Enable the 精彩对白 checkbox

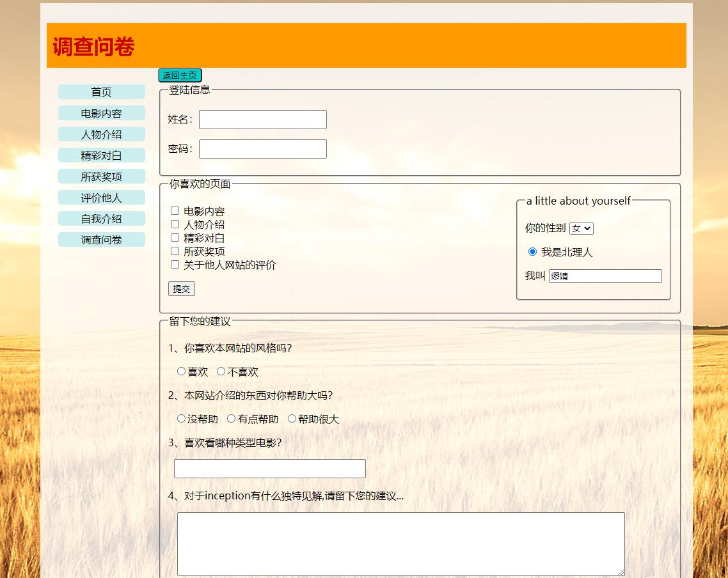175,238
